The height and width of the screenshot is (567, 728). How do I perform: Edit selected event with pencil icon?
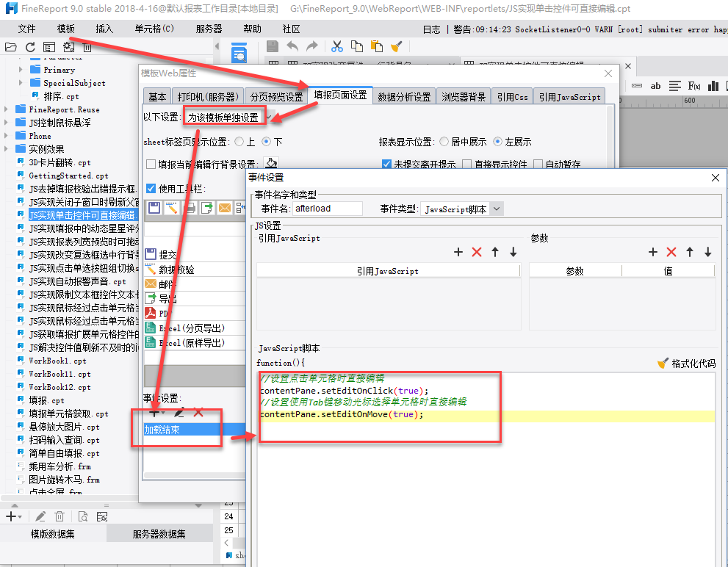coord(179,412)
